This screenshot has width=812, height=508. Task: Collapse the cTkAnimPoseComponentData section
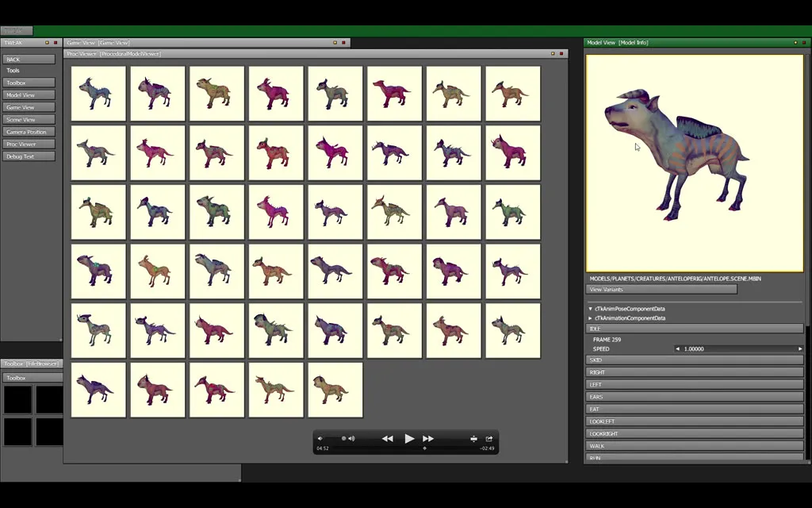click(x=590, y=309)
